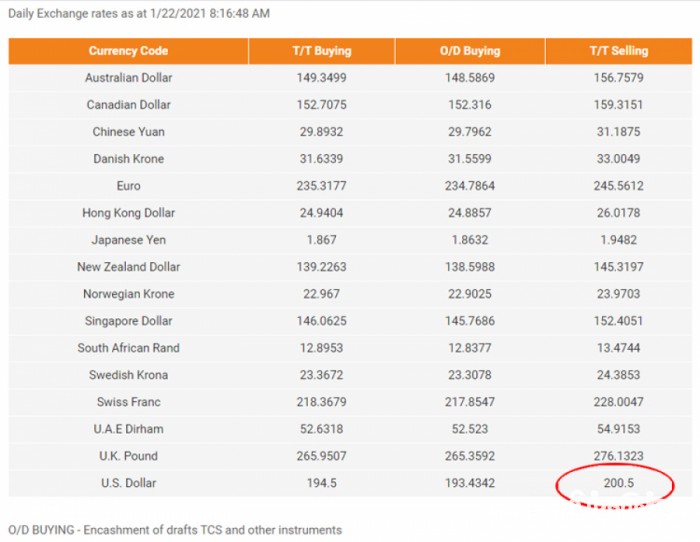Click the O/D Buying column header
The width and height of the screenshot is (700, 542).
click(x=469, y=51)
